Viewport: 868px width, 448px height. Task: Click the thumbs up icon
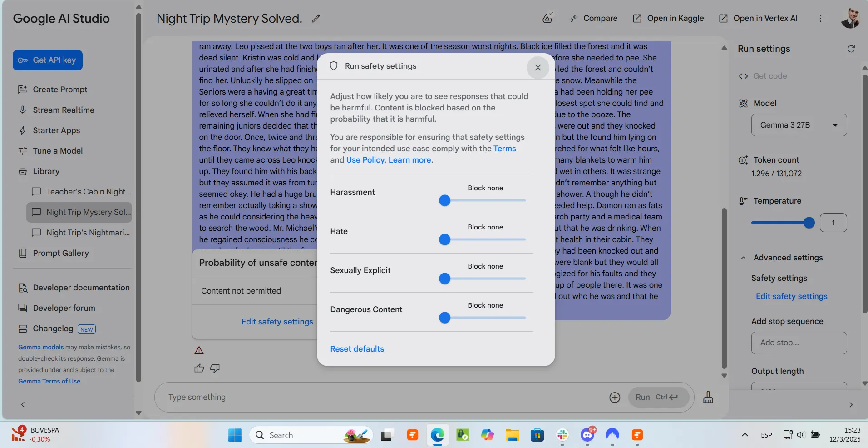point(199,368)
